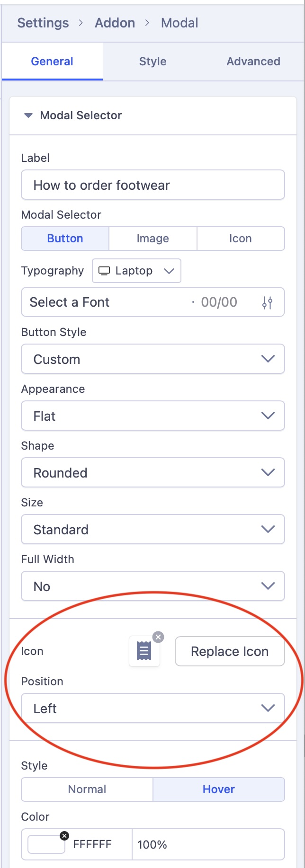Screen dimensions: 305x868
Task: Click the receipt icon preview
Action: 144,651
